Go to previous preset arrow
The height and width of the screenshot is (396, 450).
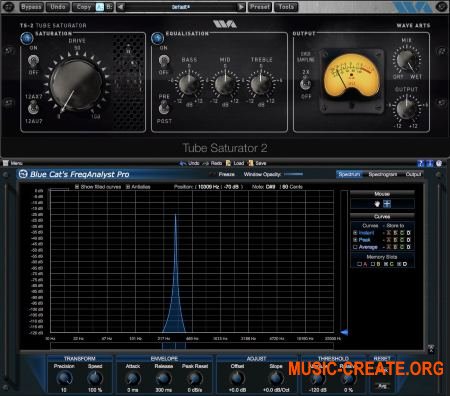pyautogui.click(x=121, y=7)
